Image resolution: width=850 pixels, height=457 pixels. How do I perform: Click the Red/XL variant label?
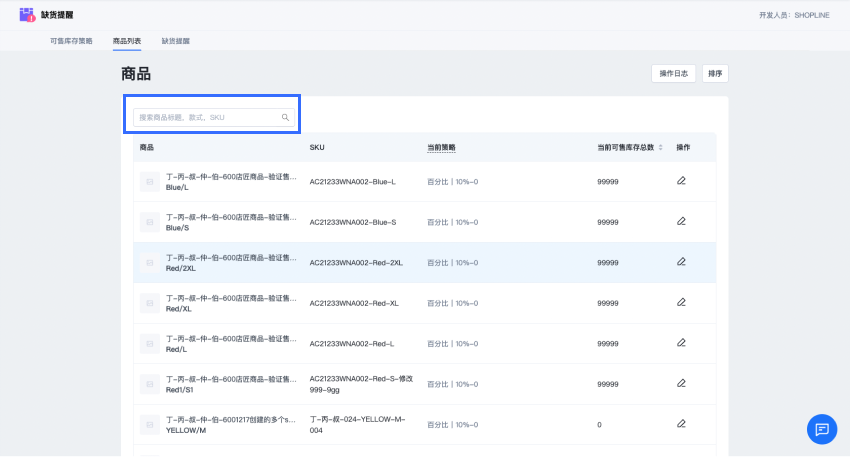coord(178,309)
